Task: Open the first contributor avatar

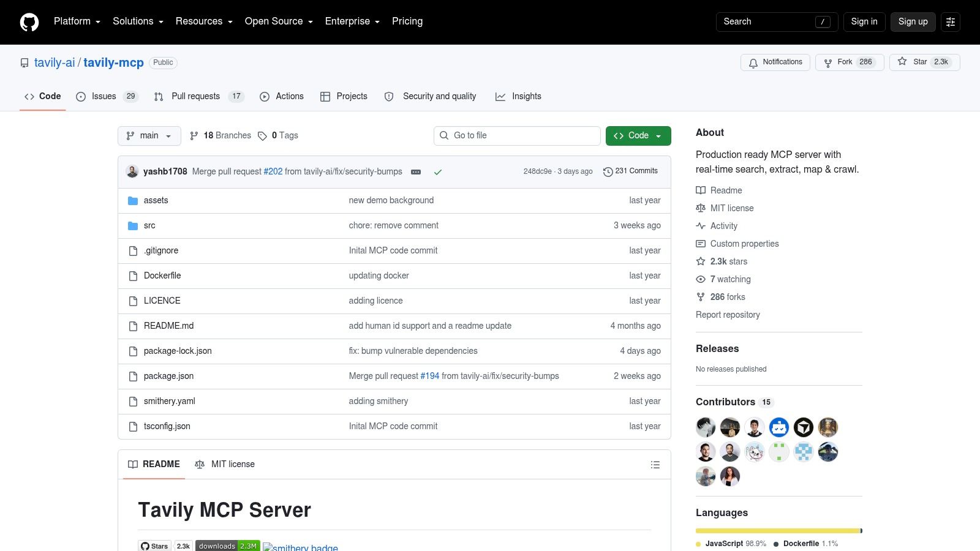Action: 706,427
